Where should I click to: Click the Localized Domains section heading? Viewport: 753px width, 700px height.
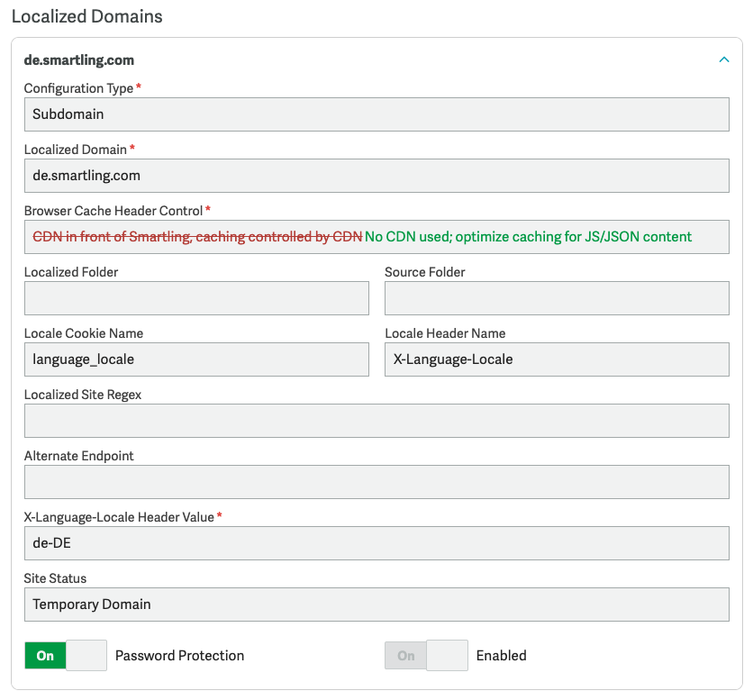click(86, 16)
